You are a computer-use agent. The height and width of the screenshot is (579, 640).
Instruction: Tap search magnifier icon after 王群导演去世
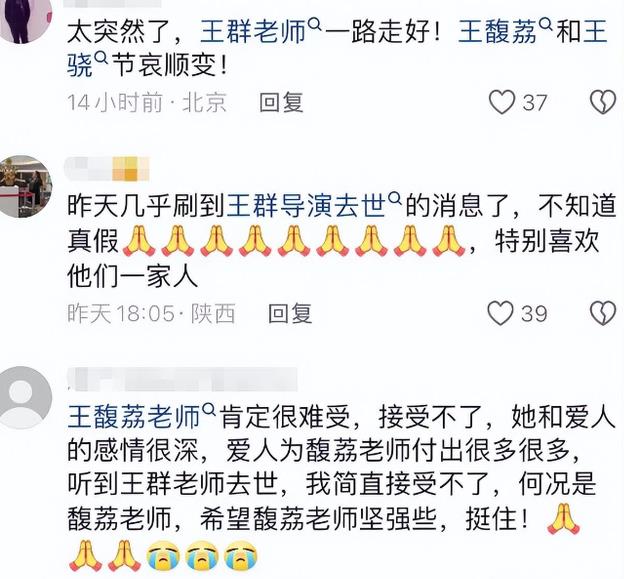[395, 199]
